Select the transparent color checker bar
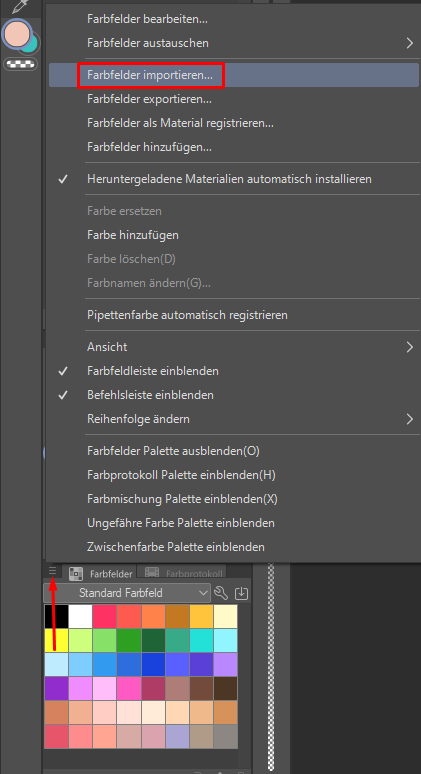 (x=20, y=64)
